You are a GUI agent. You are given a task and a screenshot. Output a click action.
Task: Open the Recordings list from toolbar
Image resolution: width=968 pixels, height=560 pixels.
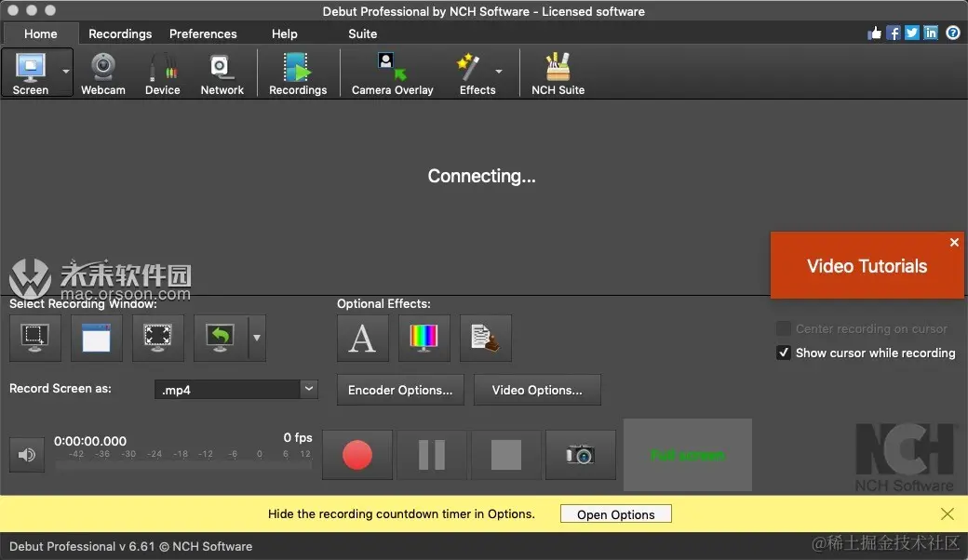click(298, 73)
